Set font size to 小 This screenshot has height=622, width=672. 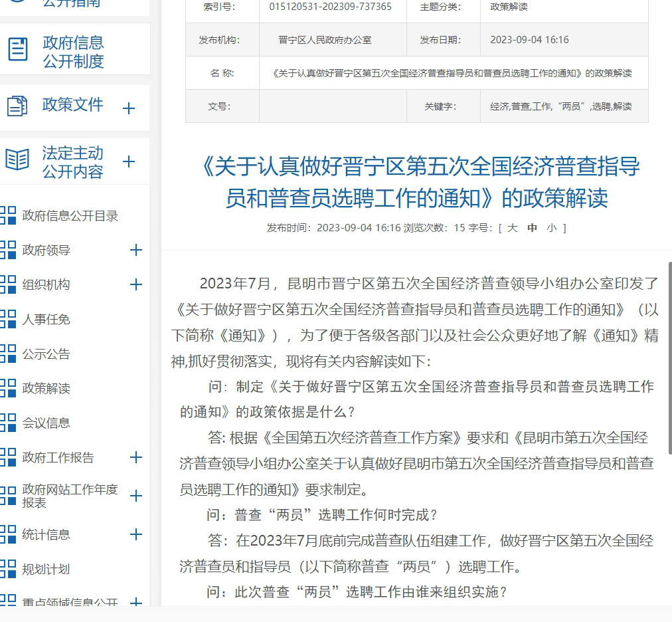coord(552,228)
